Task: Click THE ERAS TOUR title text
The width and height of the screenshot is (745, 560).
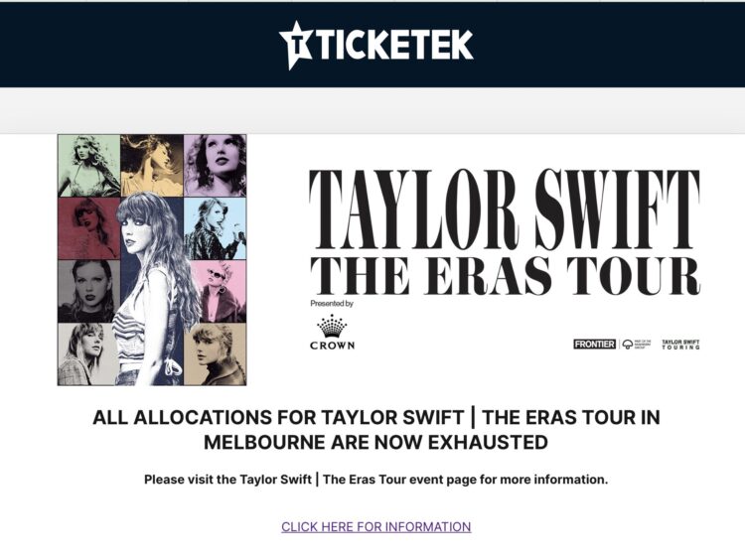Action: 504,275
